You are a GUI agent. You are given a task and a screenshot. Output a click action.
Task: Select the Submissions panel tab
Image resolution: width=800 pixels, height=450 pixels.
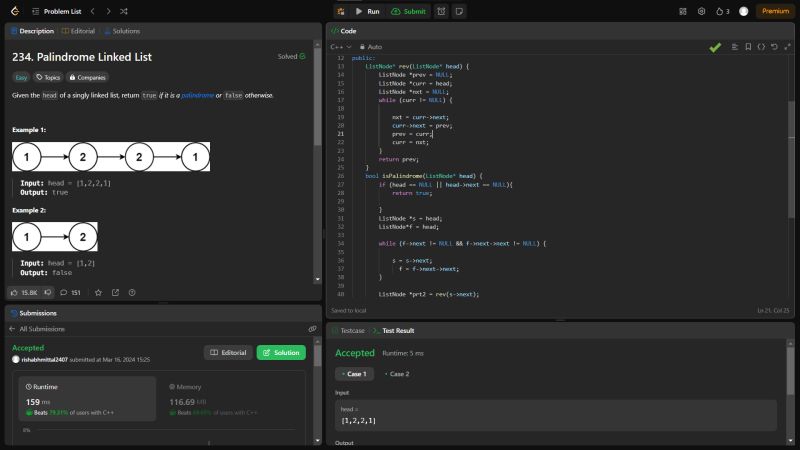(x=34, y=313)
